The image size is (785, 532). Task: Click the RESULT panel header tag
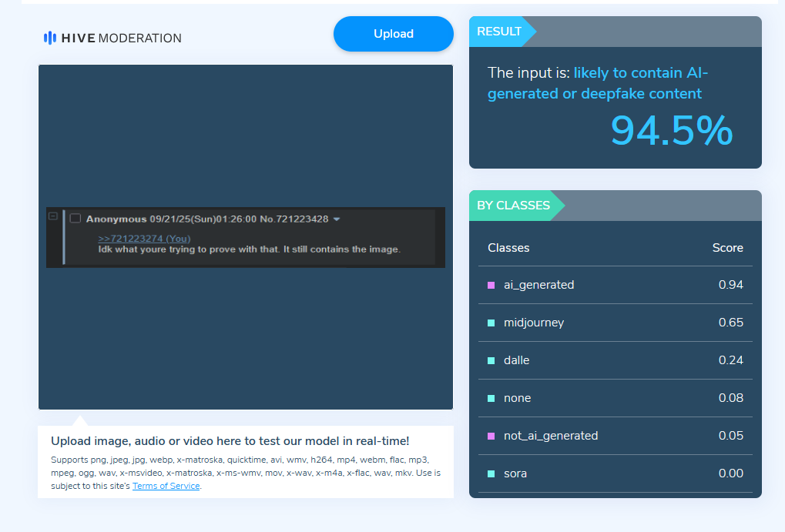[502, 32]
